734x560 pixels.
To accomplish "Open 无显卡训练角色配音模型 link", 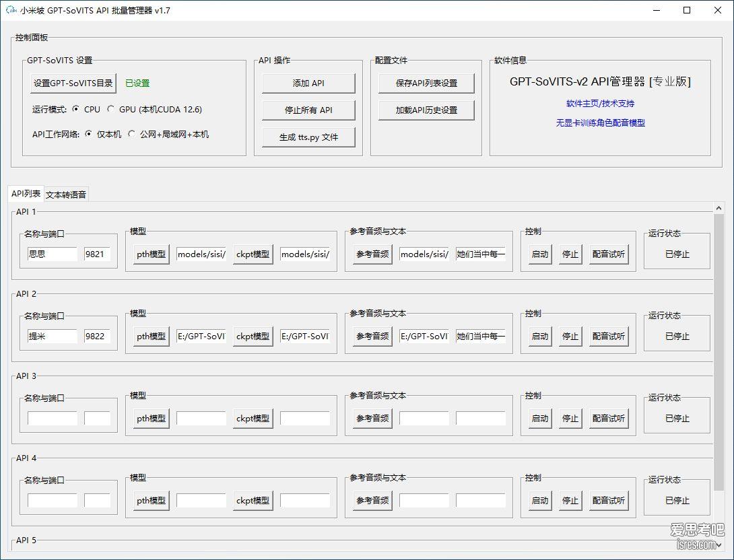I will 600,123.
